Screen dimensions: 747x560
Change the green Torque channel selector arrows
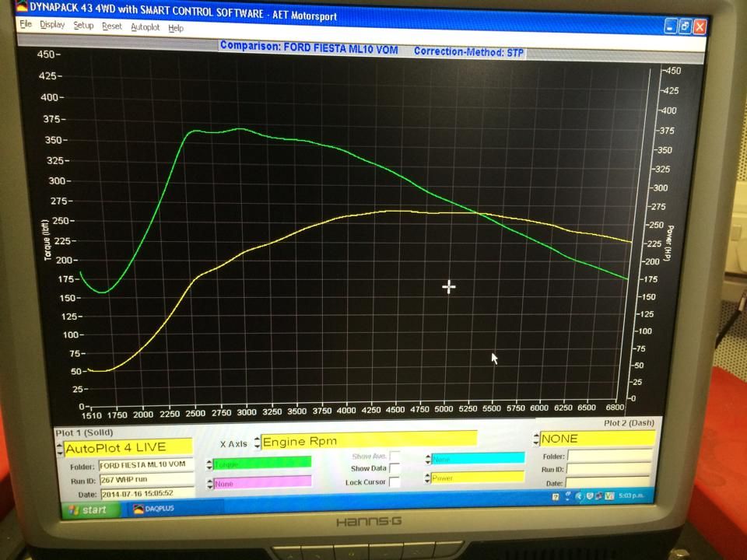[x=209, y=464]
